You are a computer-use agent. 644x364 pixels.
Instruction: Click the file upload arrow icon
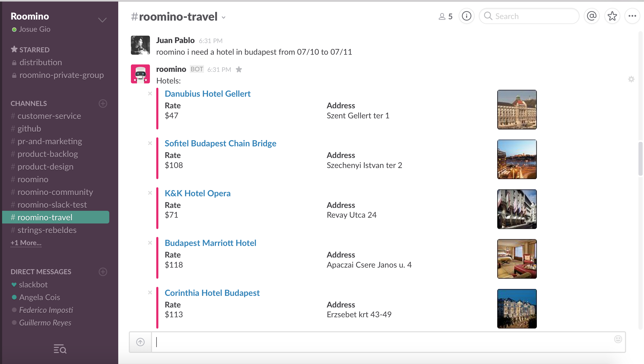pos(140,342)
